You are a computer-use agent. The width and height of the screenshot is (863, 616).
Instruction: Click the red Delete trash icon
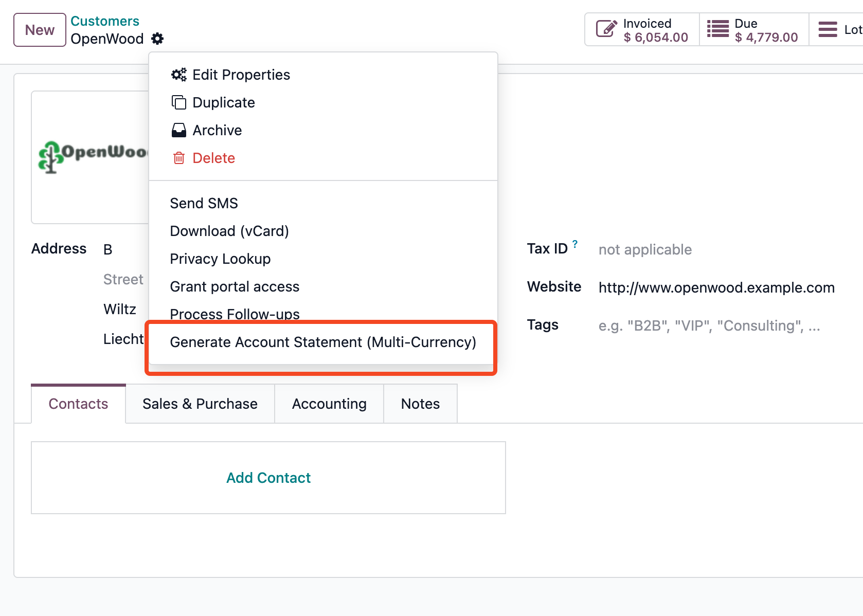point(178,158)
